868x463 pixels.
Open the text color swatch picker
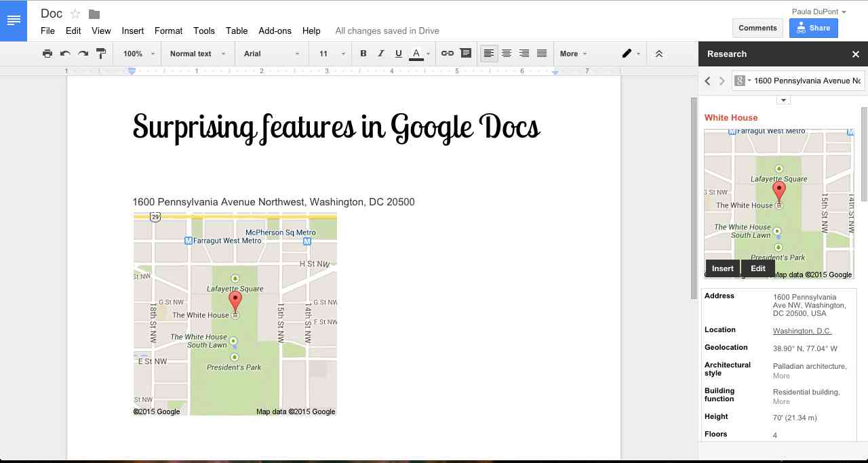pos(416,54)
